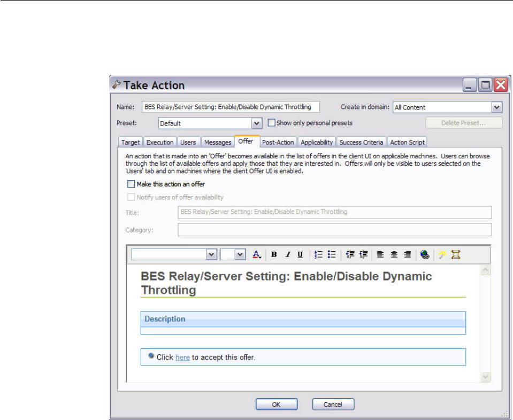Image resolution: width=513 pixels, height=420 pixels.
Task: Click the scroll-shaped last toolbar icon
Action: click(x=456, y=254)
